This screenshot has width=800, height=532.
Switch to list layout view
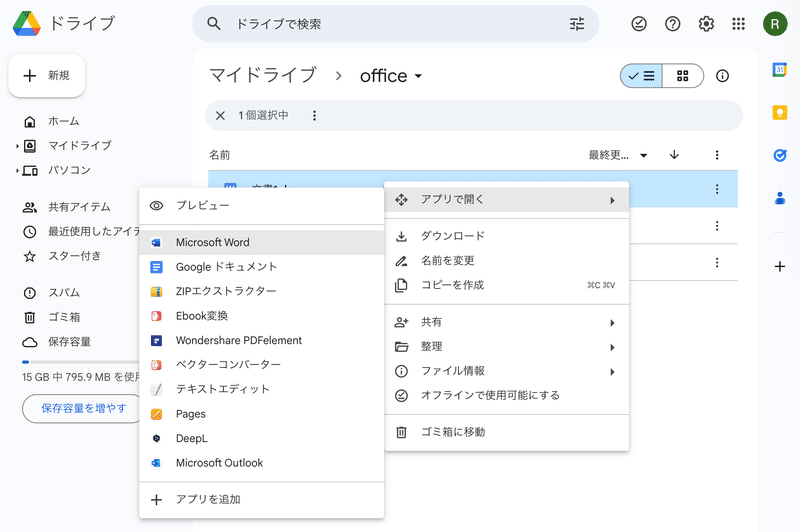point(641,76)
